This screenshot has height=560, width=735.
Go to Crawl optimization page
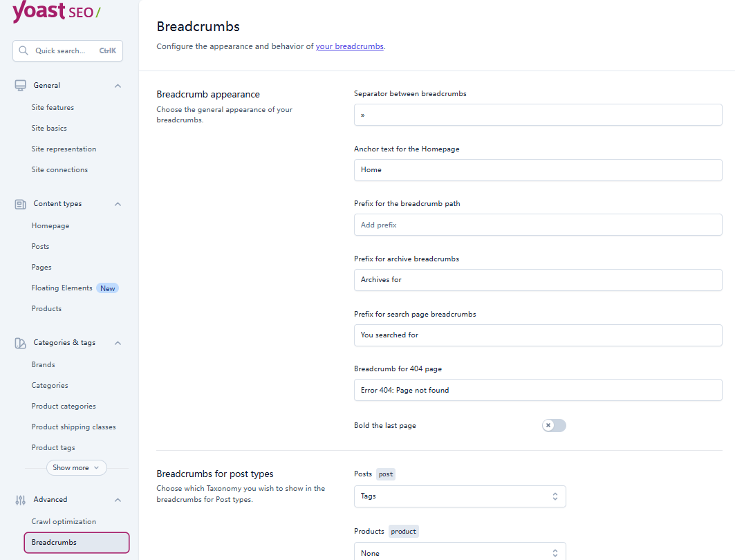click(x=64, y=522)
